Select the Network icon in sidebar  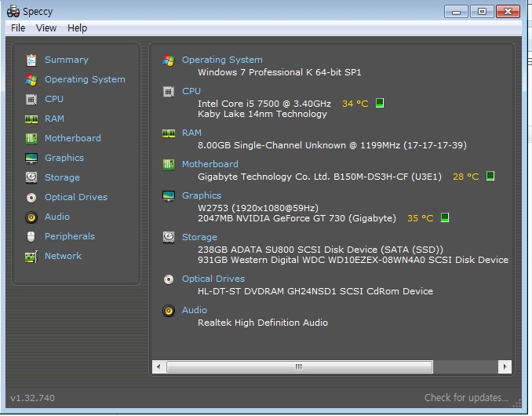coord(31,256)
